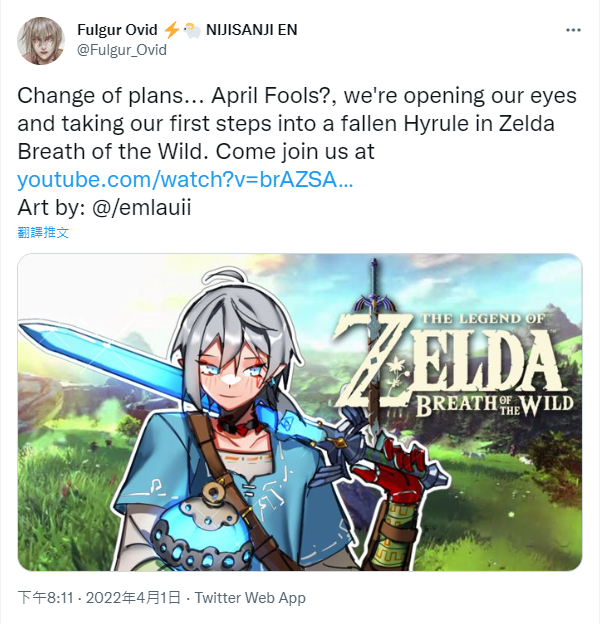
Task: Click the tweet body text starting 'Change of plans'
Action: (297, 123)
